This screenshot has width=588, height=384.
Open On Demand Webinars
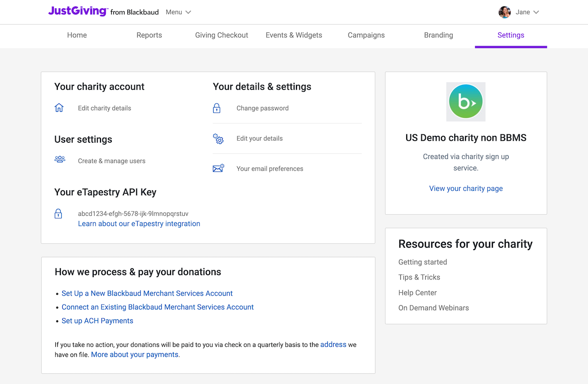point(434,308)
